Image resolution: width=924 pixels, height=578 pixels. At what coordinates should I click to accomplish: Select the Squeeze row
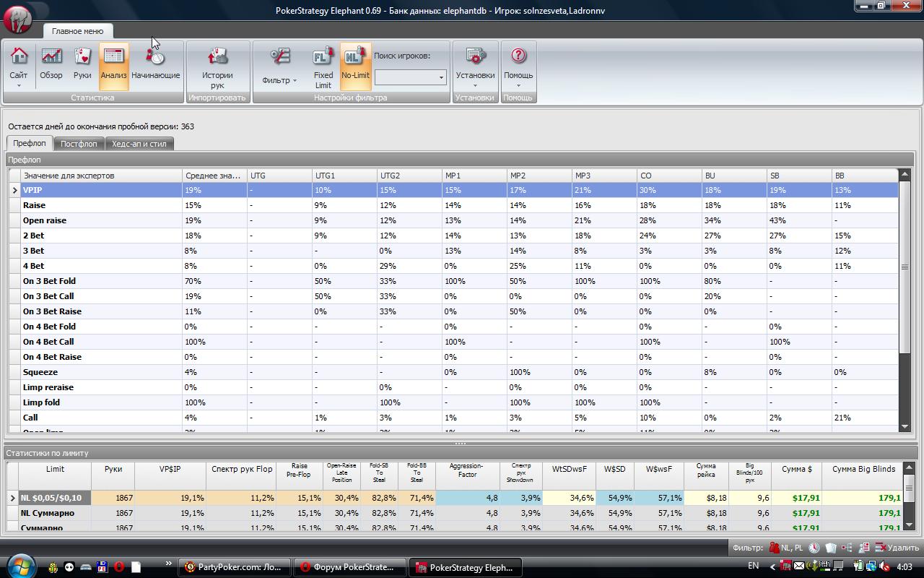point(453,372)
